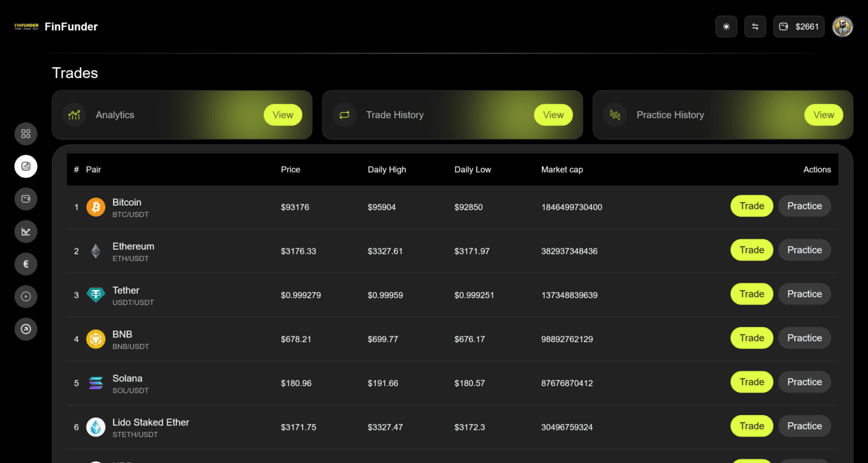Click the Price column header
Viewport: 868px width, 463px height.
290,170
